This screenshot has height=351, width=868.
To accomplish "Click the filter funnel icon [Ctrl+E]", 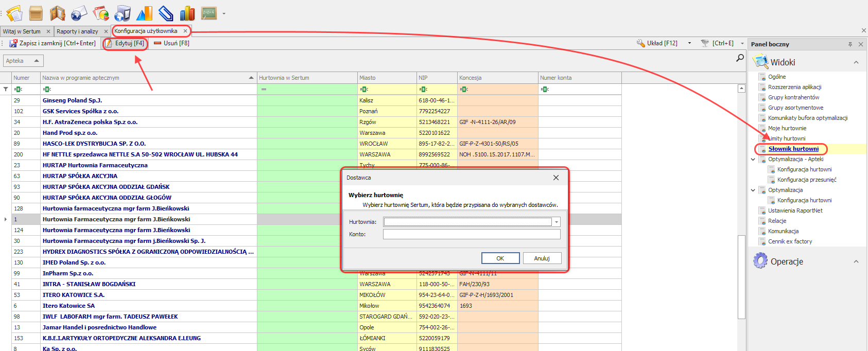I will pos(705,43).
